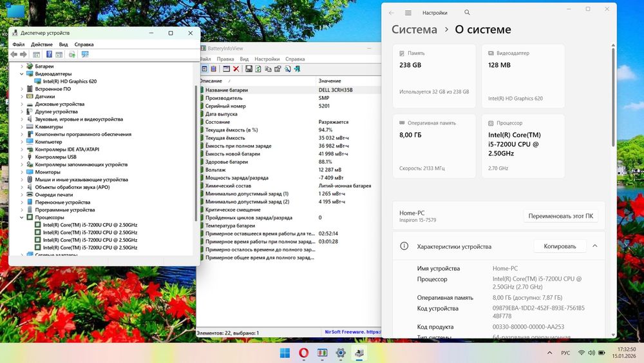Select the Название батареи row in BatteryInfoView
The height and width of the screenshot is (363, 644).
290,90
